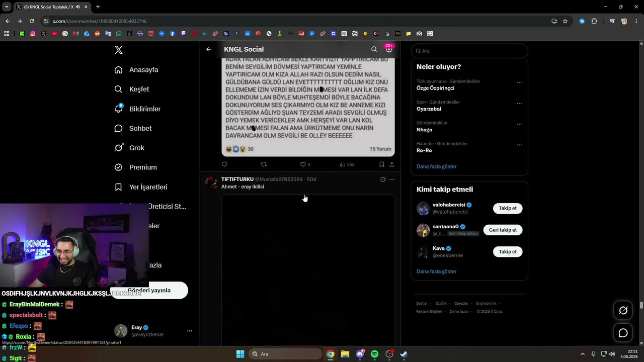This screenshot has width=644, height=362.
Task: Bookmark this page with the star icon
Action: tap(565, 21)
